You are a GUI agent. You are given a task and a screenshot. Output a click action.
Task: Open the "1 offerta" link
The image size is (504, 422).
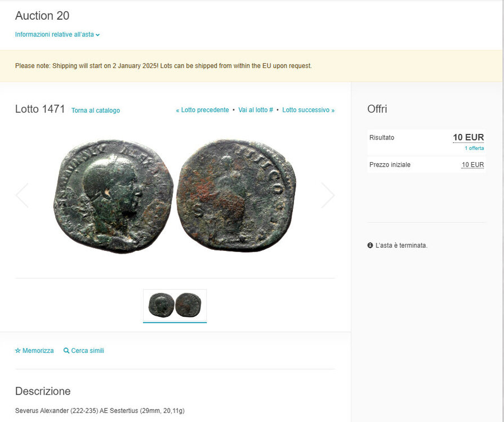click(474, 149)
